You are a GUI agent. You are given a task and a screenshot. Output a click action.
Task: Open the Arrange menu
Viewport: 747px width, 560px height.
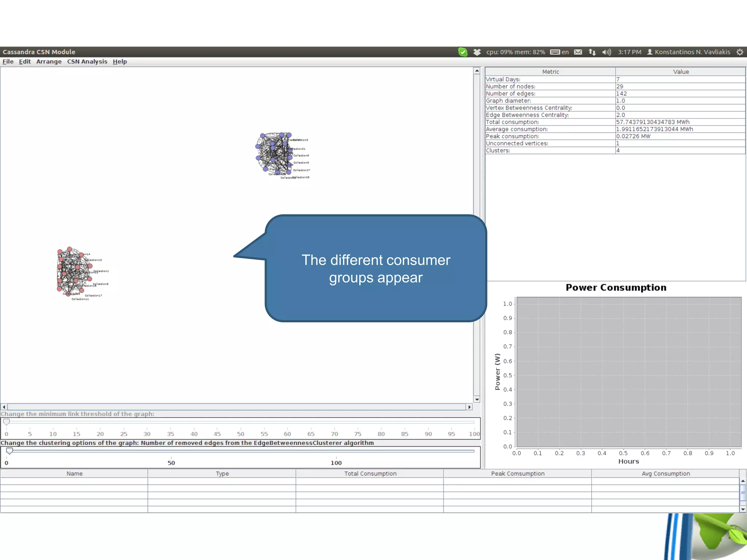pyautogui.click(x=49, y=62)
